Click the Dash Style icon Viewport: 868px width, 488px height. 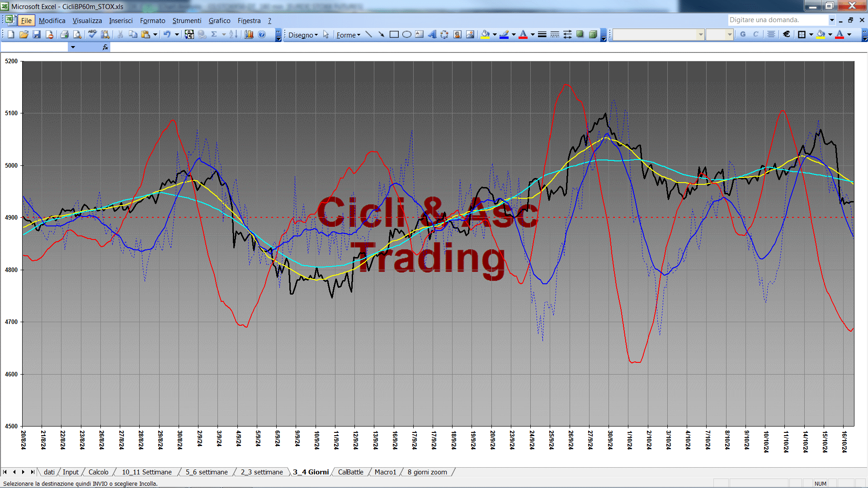555,34
